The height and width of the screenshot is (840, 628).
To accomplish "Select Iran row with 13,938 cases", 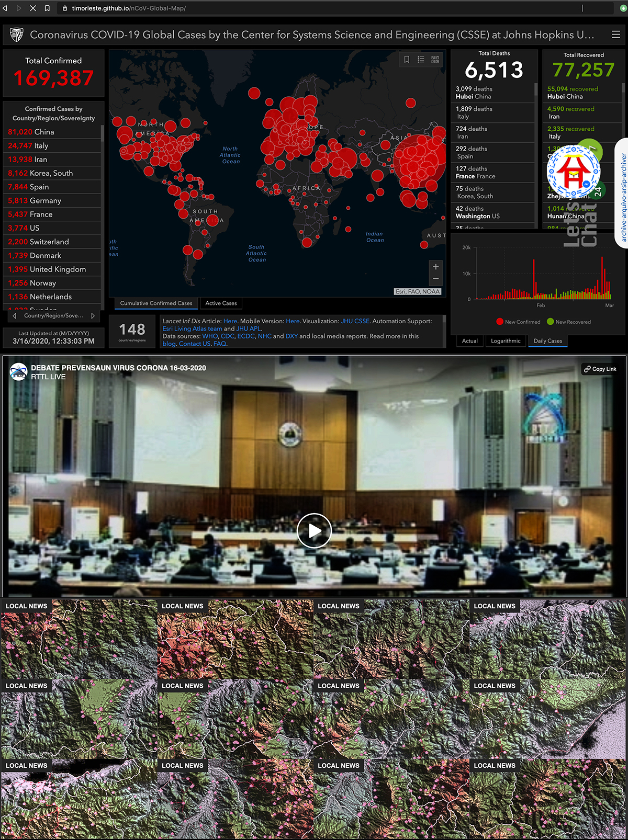I will point(52,160).
